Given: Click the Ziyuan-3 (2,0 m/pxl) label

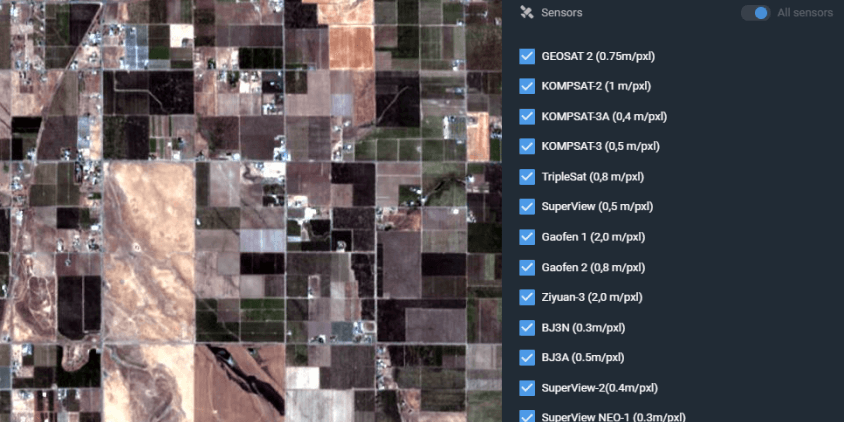Looking at the screenshot, I should click(x=592, y=297).
